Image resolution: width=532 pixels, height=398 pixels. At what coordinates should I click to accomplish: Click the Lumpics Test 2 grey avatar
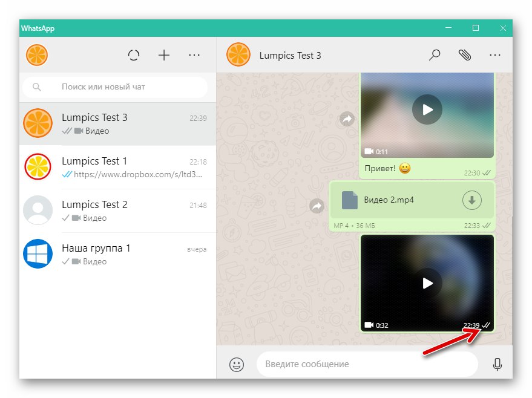38,210
